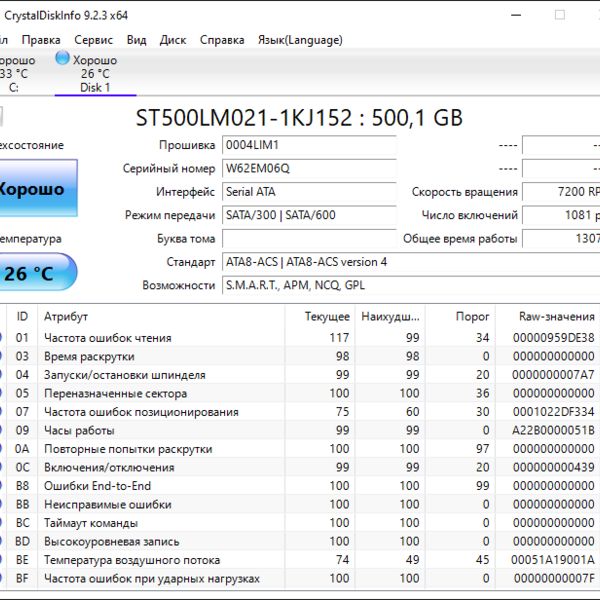Click the serial number field W62EM06Q

tap(309, 168)
